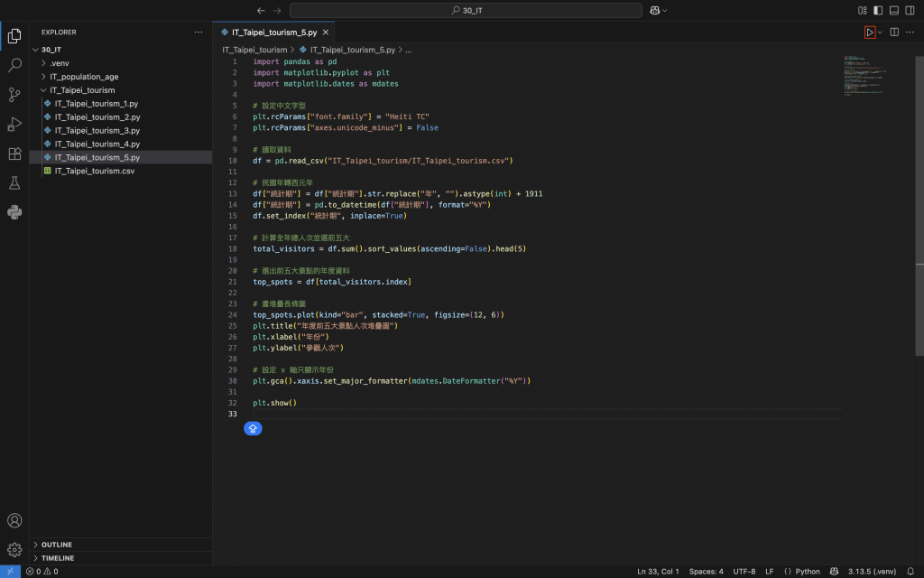The height and width of the screenshot is (578, 924).
Task: Select the IT_Taipei_tourism_5.py editor tab
Action: 273,32
